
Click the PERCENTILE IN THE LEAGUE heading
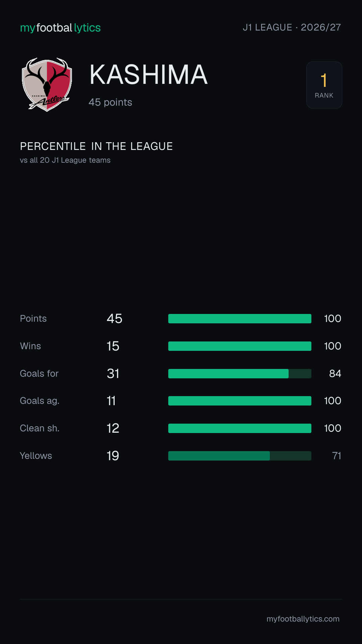coord(96,146)
